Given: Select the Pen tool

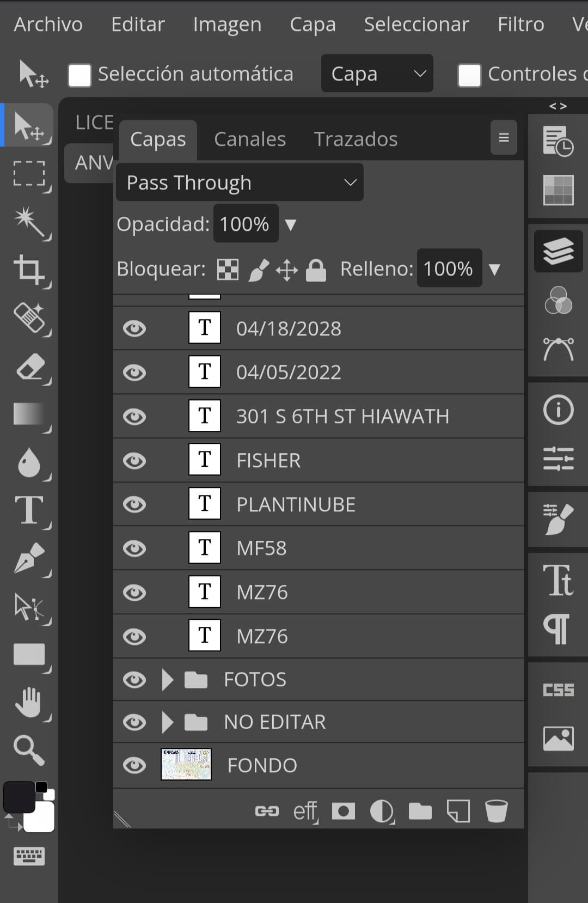Looking at the screenshot, I should [29, 558].
